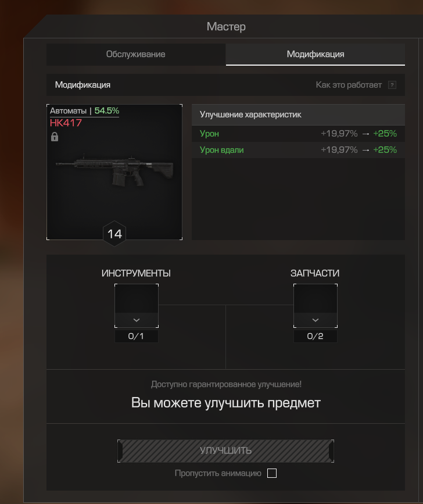Viewport: 423px width, 504px height.
Task: Click the level 14 hexagon badge
Action: tap(114, 234)
